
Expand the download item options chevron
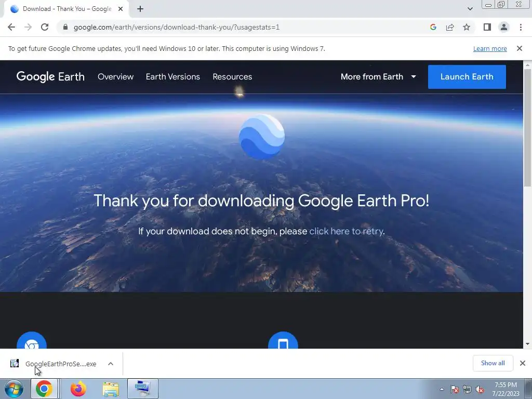(111, 364)
